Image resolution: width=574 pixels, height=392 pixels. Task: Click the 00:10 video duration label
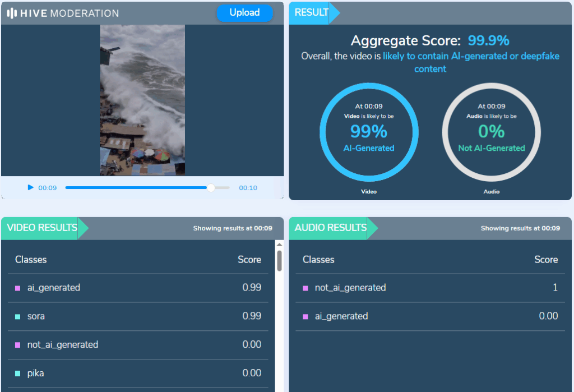(248, 188)
